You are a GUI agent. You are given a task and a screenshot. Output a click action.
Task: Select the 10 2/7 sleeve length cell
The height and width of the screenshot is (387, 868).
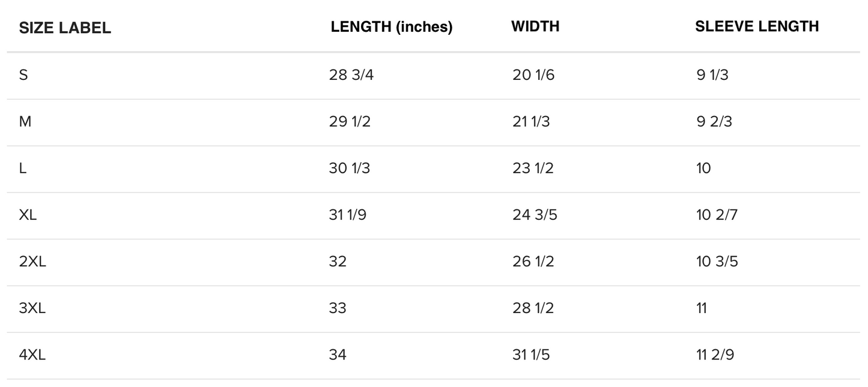pyautogui.click(x=717, y=215)
